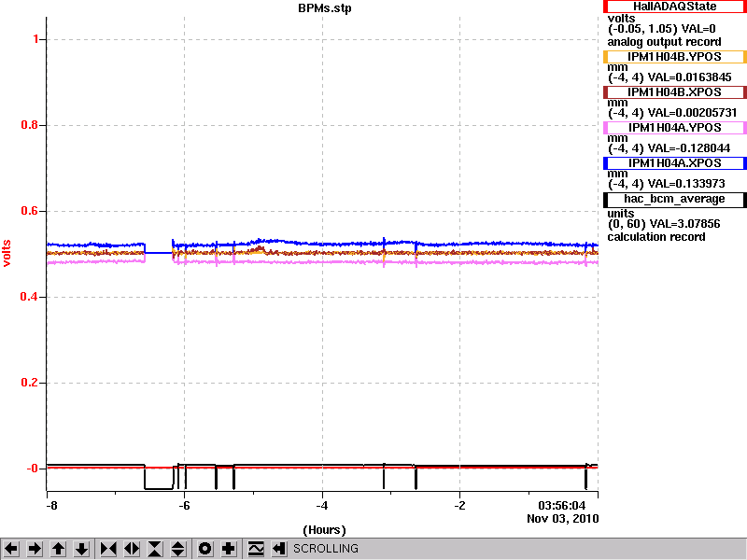This screenshot has width=747, height=560.
Task: Click the vertical hourglass-shaped zoom icon
Action: click(155, 549)
